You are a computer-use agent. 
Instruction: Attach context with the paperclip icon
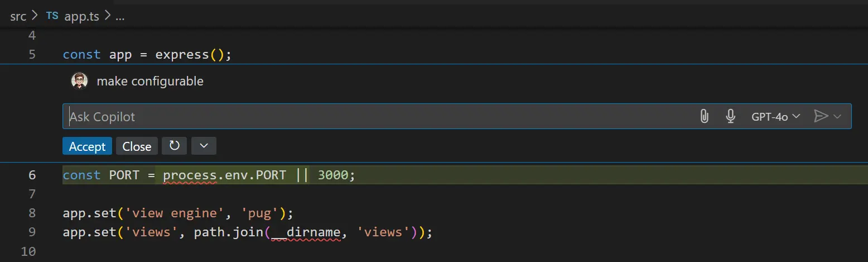click(x=704, y=116)
